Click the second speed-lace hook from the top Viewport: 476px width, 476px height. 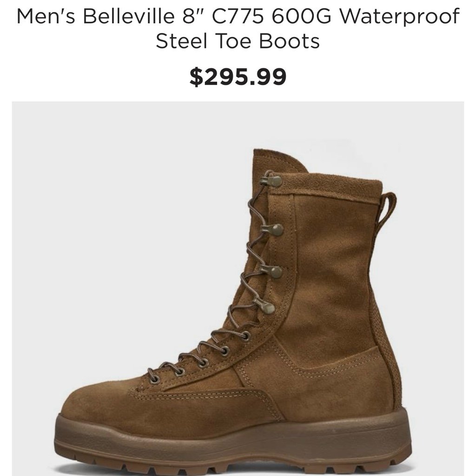tap(273, 230)
